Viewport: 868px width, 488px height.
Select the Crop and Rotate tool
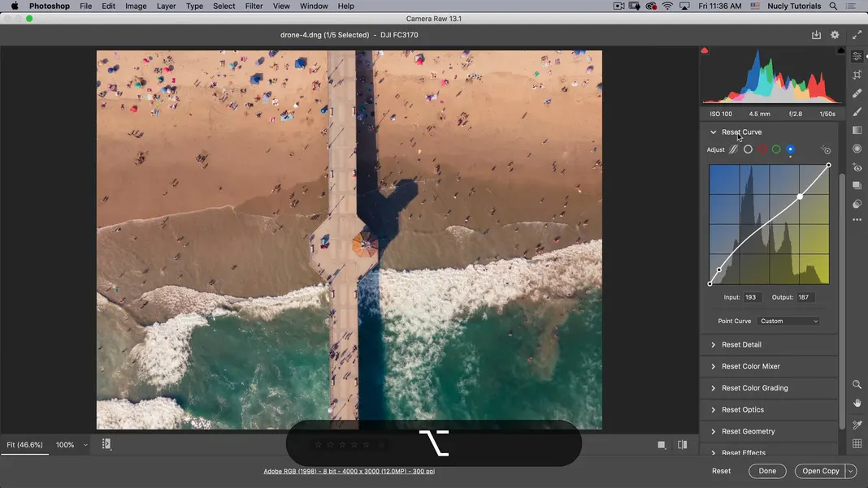coord(857,75)
